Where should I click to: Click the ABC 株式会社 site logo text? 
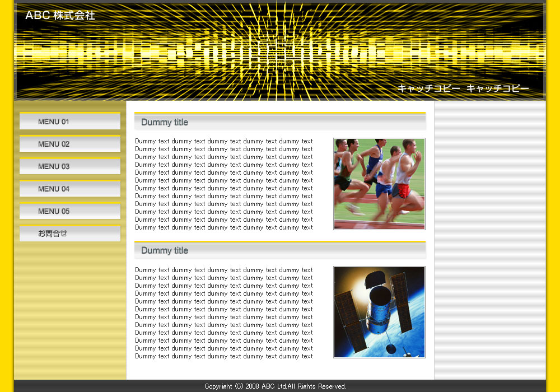(60, 15)
